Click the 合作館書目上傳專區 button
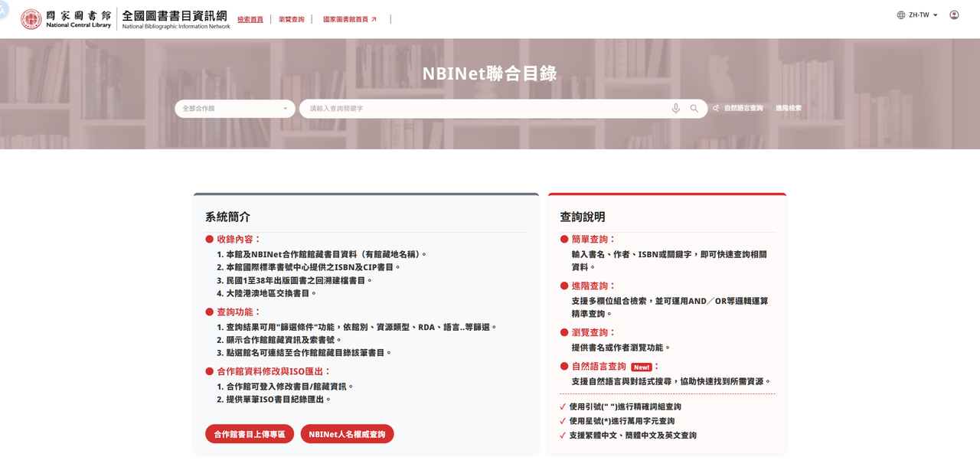 pos(250,434)
